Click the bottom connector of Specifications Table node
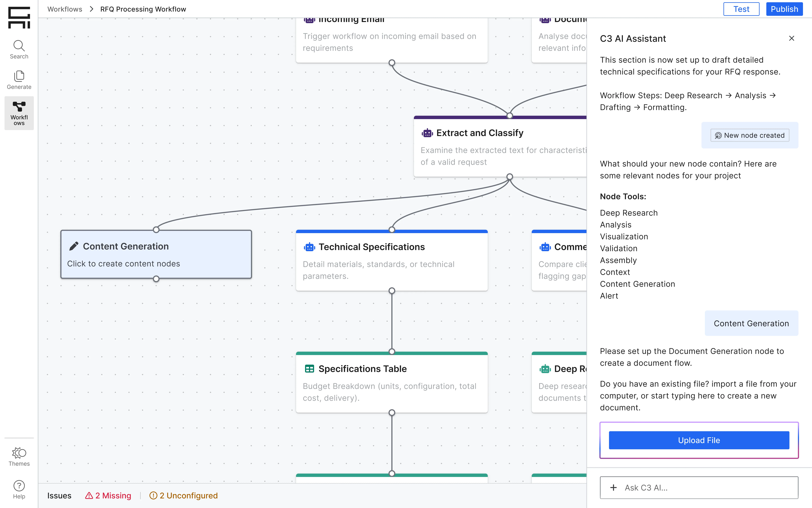Screen dimensions: 812x508 392,413
